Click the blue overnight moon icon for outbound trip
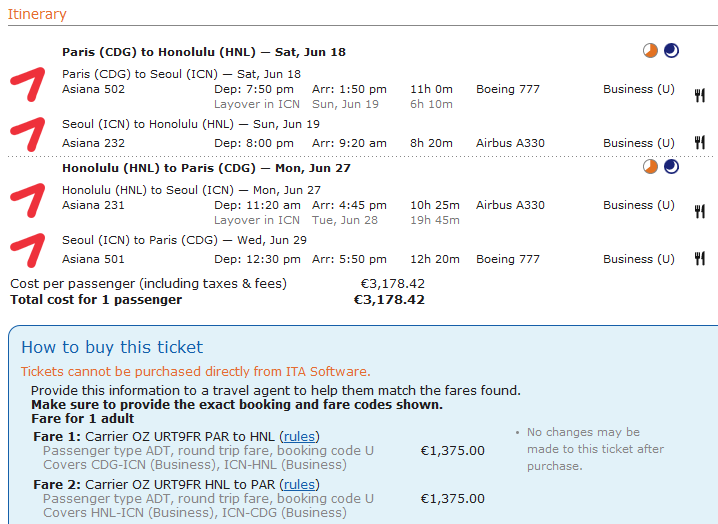The width and height of the screenshot is (718, 524). [671, 50]
